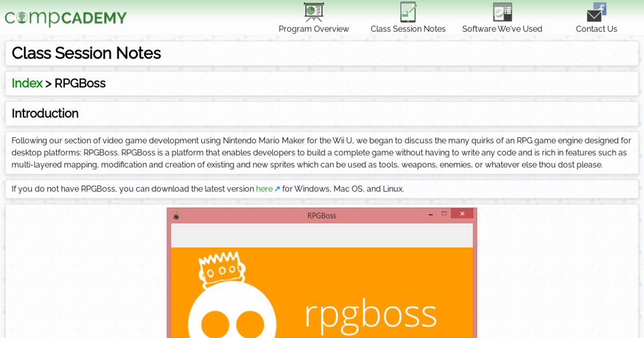Click the CompCademy logo
Screen dimensions: 644x338
[65, 18]
